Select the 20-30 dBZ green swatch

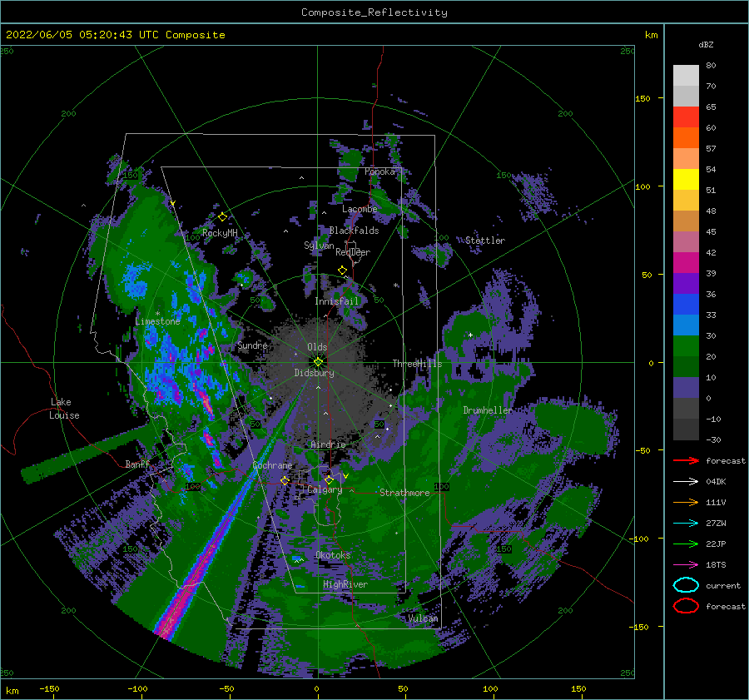[x=686, y=345]
